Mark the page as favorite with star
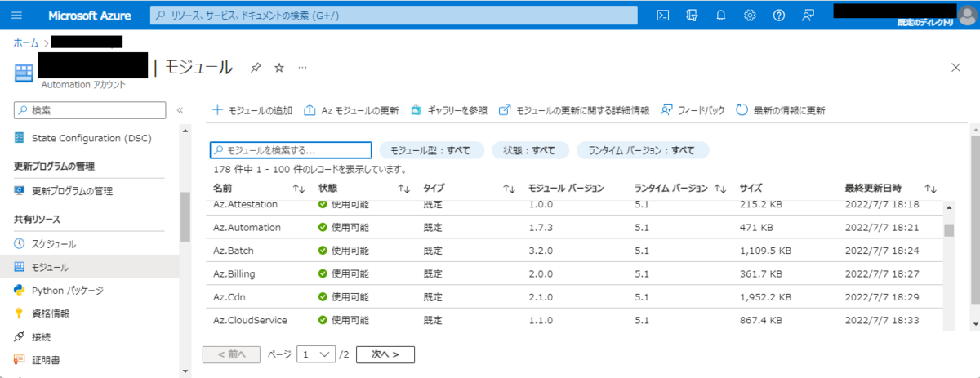Viewport: 980px width, 378px height. pyautogui.click(x=278, y=68)
